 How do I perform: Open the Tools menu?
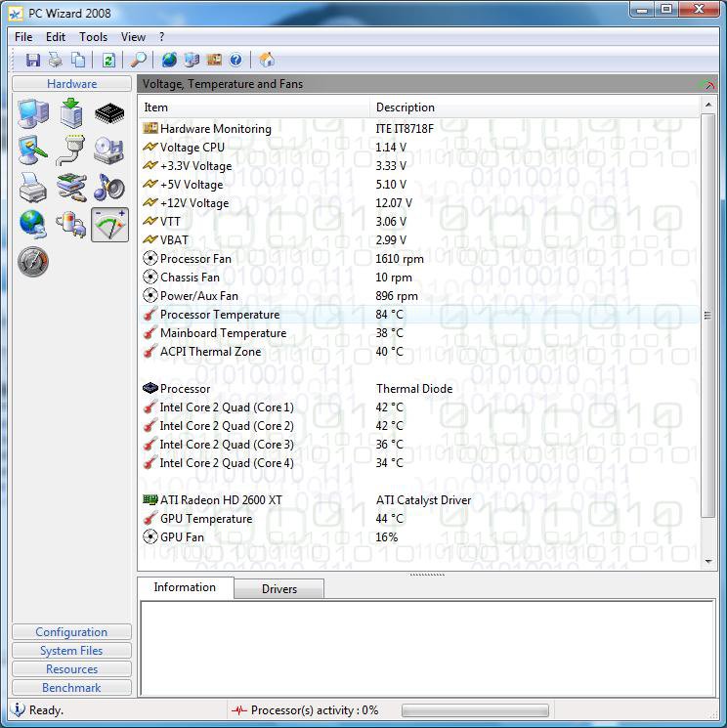click(x=93, y=37)
